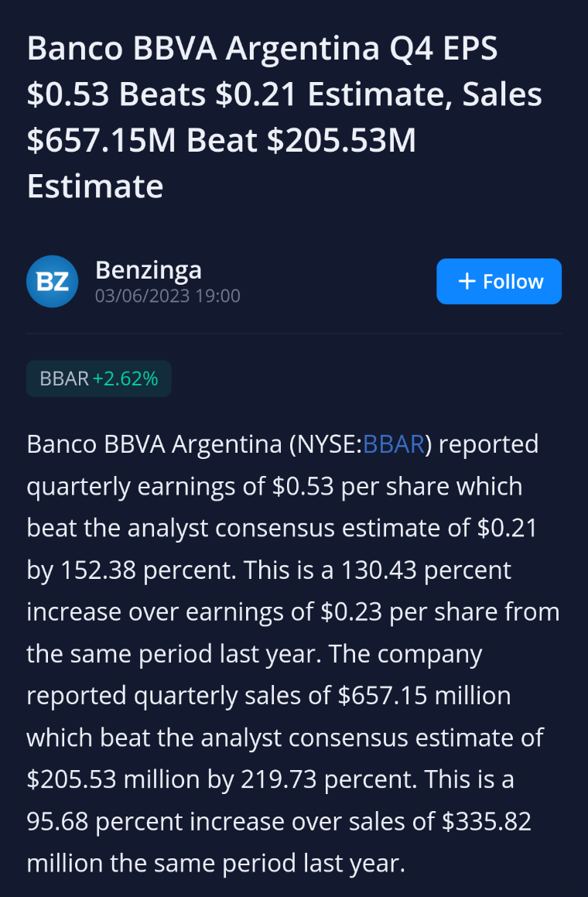Viewport: 588px width, 897px height.
Task: Click "million the same period last year."
Action: click(216, 864)
